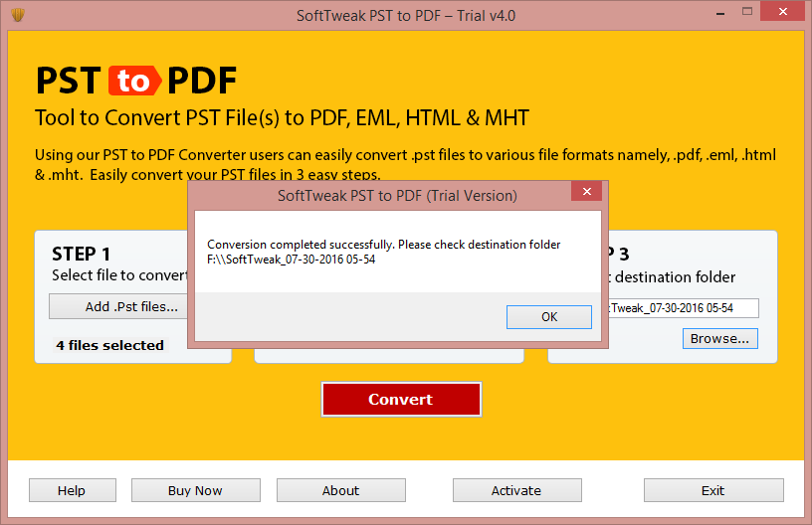
Task: Click the 'Select file to convert' label
Action: pos(119,275)
